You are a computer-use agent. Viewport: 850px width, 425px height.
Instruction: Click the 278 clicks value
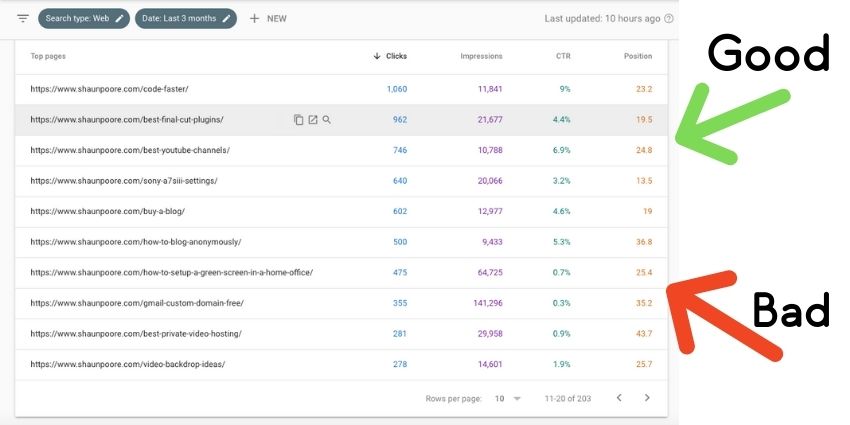[x=400, y=365]
